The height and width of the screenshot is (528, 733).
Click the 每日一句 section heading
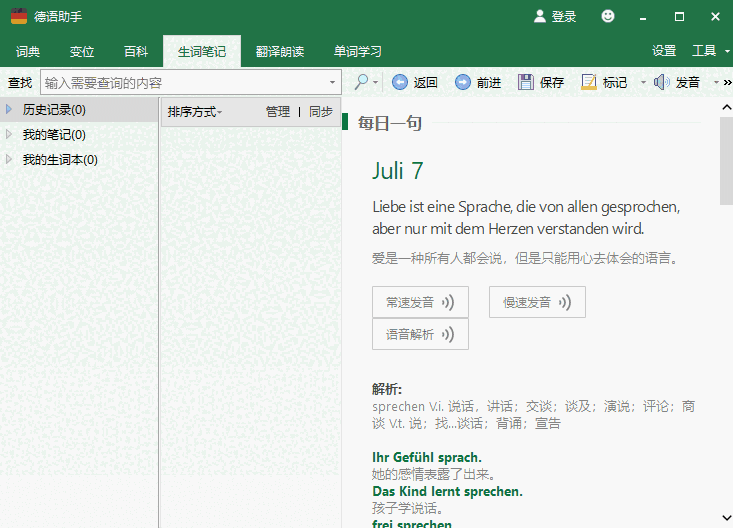[x=389, y=123]
